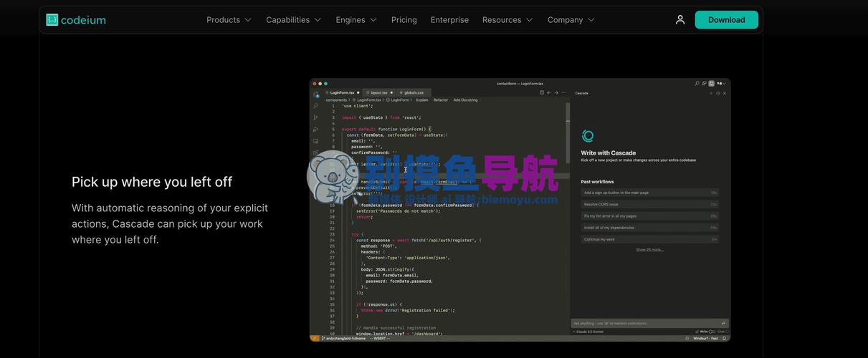Toggle the Write/Chat mode switch
The height and width of the screenshot is (358, 868).
711,332
